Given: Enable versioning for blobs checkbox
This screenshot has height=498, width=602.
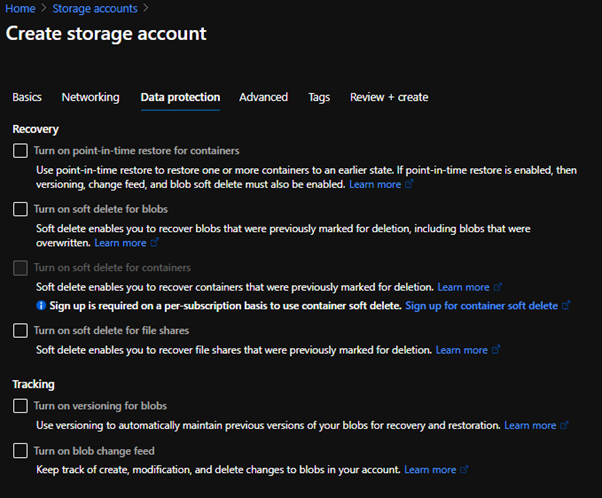Looking at the screenshot, I should pyautogui.click(x=20, y=406).
